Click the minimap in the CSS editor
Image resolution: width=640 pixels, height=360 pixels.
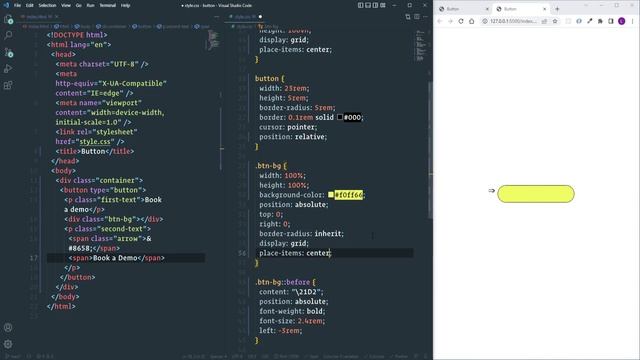coord(420,46)
